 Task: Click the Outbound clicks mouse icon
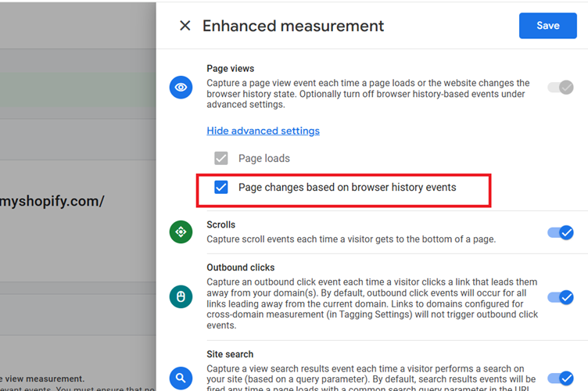pyautogui.click(x=181, y=297)
